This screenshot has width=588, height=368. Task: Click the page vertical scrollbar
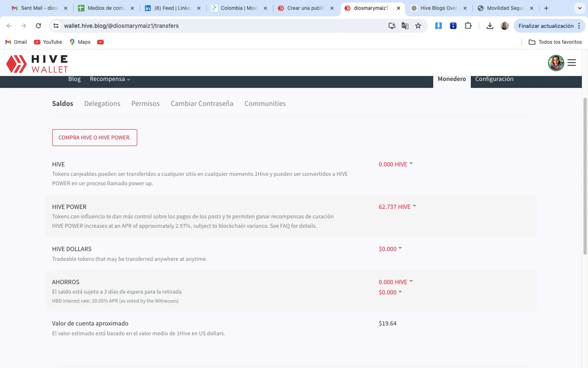[585, 176]
